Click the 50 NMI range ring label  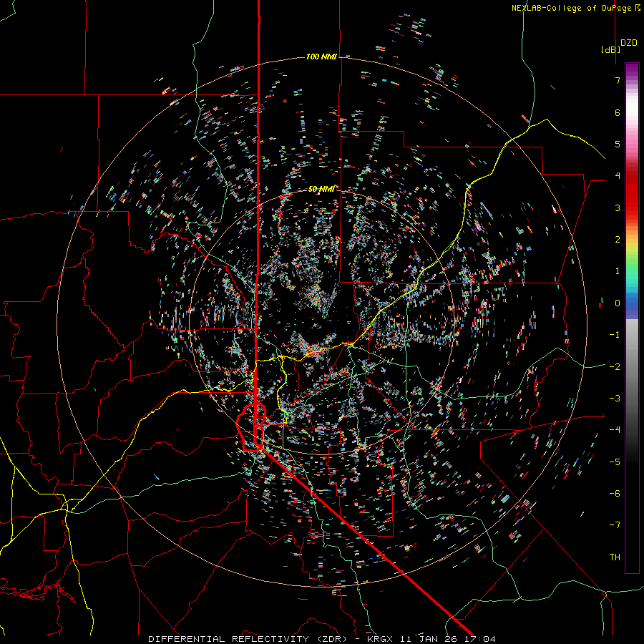pyautogui.click(x=321, y=189)
